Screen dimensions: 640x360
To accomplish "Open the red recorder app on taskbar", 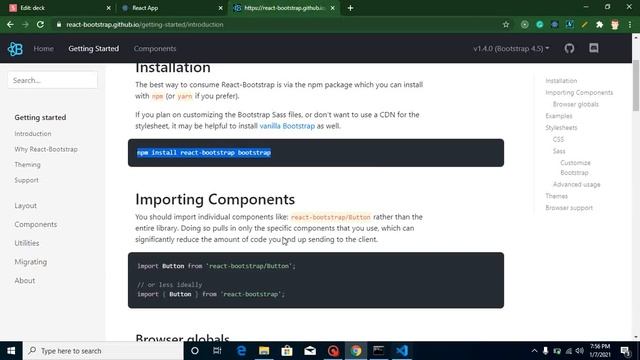I will pyautogui.click(x=333, y=351).
